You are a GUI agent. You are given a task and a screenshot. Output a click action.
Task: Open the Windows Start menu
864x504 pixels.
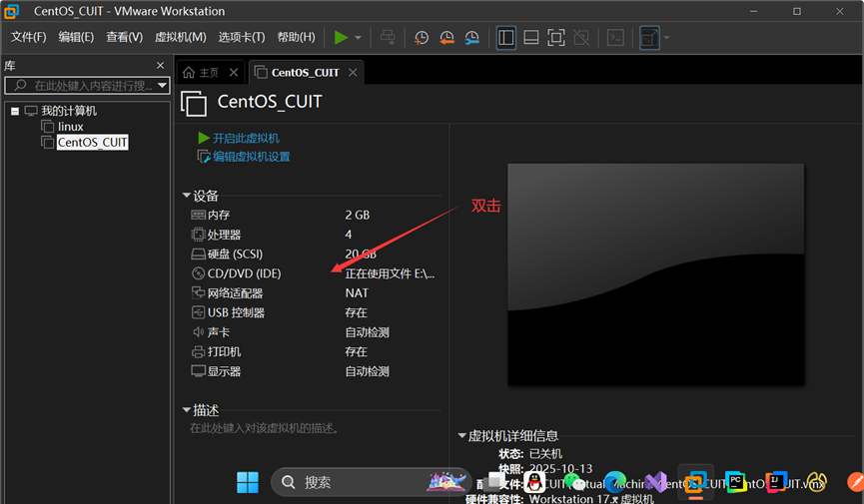click(x=248, y=482)
